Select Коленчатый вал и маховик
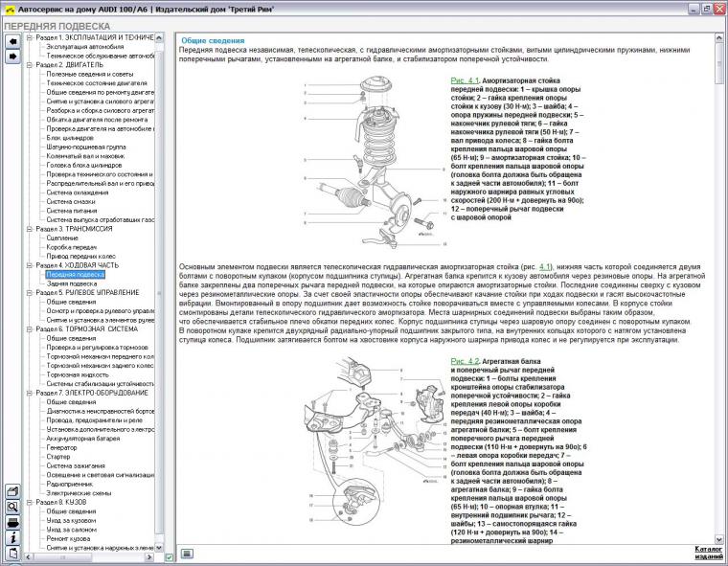728x566 pixels. coord(85,156)
